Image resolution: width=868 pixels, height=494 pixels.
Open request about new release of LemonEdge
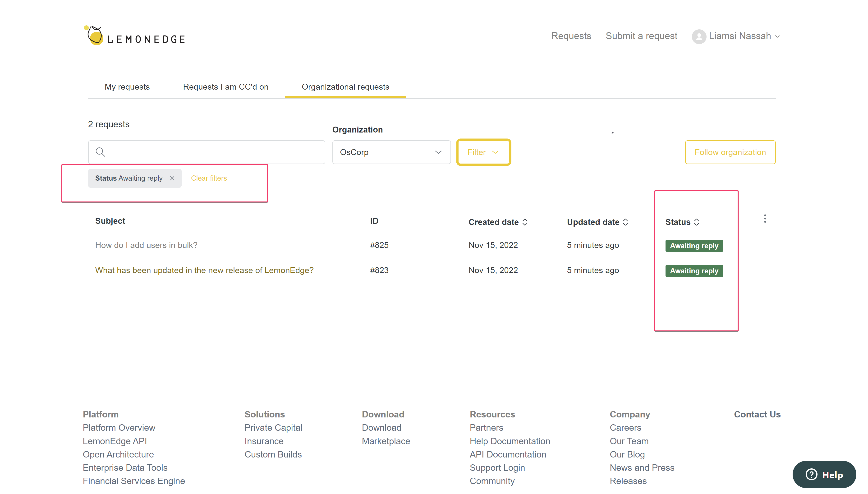[204, 270]
